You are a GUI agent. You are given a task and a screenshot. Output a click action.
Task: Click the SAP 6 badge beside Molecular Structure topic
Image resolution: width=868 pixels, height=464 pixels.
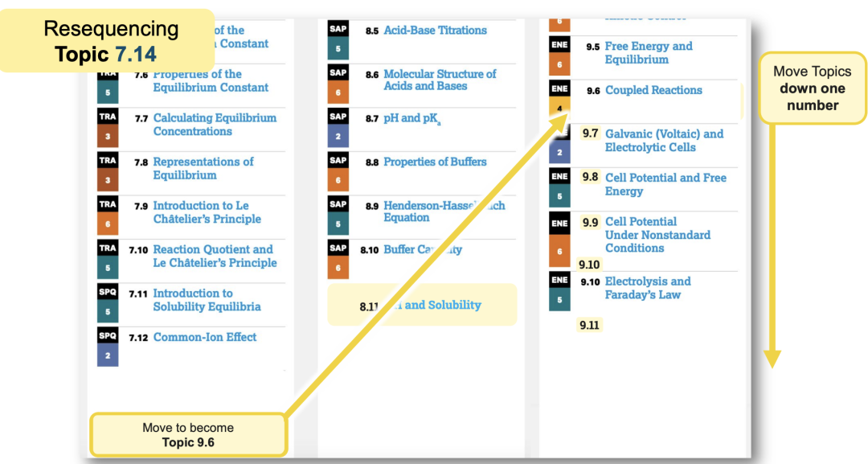pos(338,84)
